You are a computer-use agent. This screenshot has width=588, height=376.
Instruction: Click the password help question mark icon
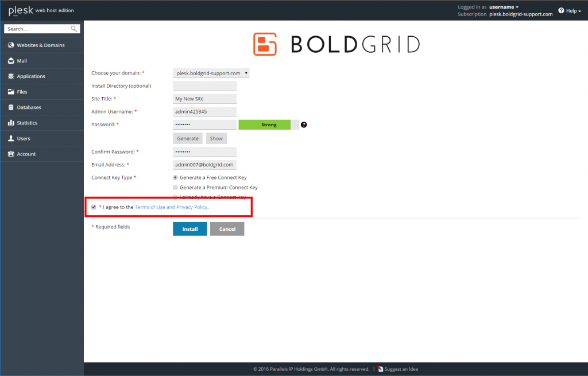pos(304,125)
